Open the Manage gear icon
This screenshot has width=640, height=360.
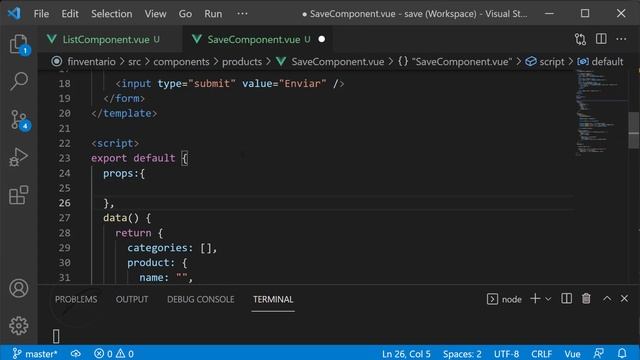click(19, 325)
